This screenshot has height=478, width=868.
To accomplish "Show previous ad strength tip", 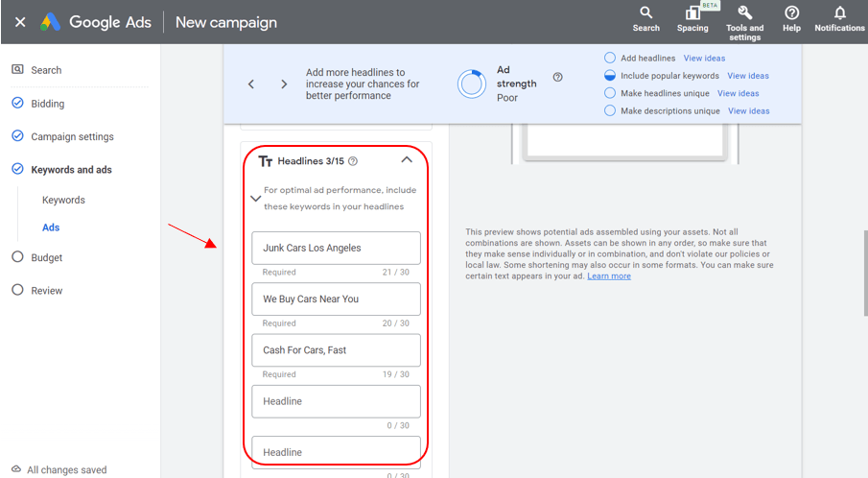I will coord(251,84).
